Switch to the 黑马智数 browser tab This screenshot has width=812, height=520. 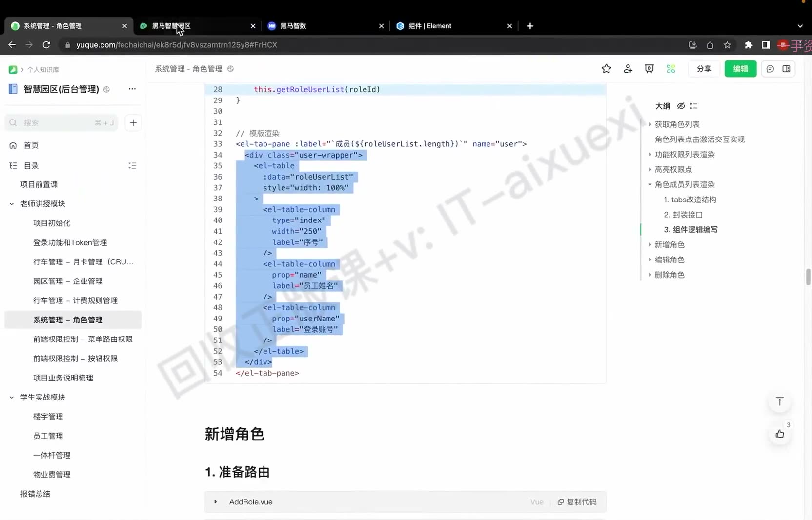[x=326, y=26]
